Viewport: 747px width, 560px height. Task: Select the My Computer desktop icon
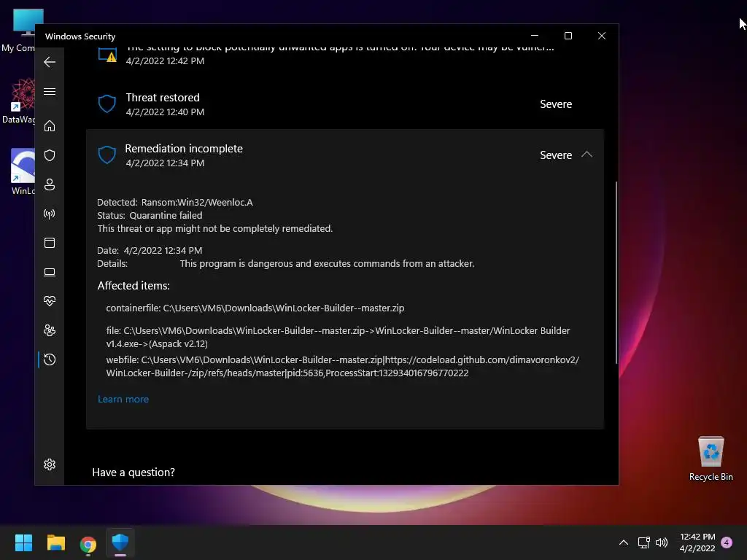pyautogui.click(x=19, y=31)
